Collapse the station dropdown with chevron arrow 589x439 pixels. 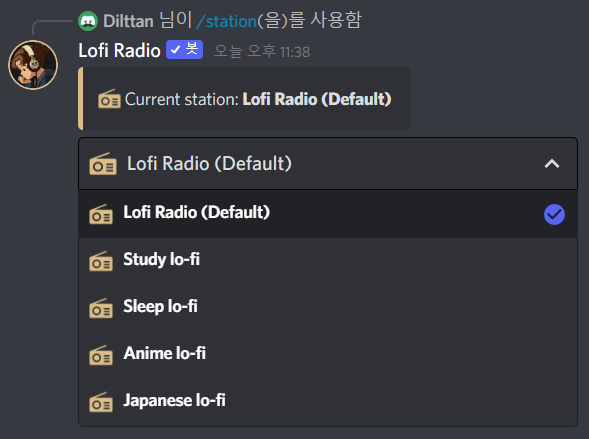[552, 164]
